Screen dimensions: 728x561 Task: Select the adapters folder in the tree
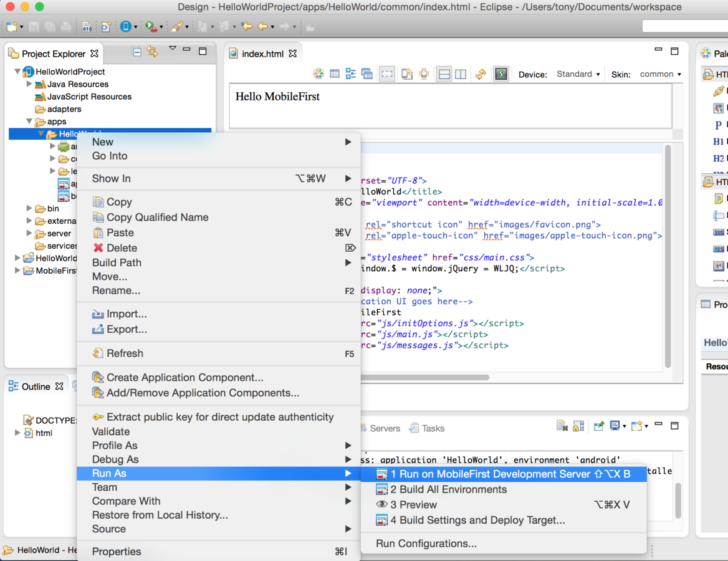pyautogui.click(x=59, y=108)
